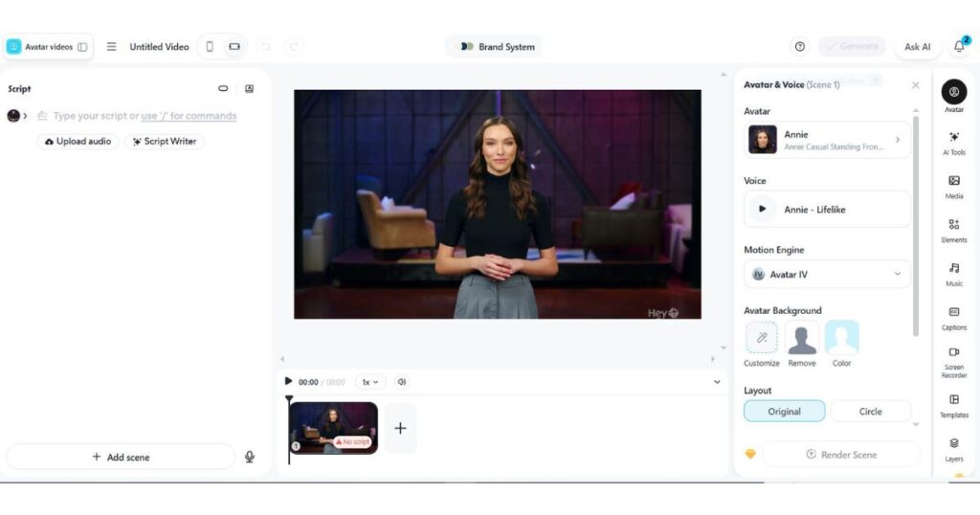Click the script text input field

tap(145, 116)
